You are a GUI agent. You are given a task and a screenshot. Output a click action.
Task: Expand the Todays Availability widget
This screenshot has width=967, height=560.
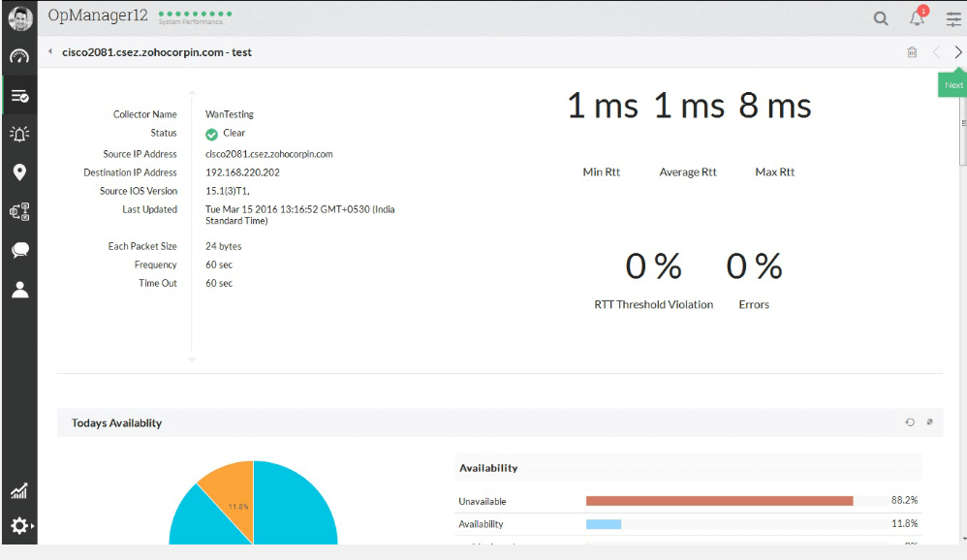click(929, 422)
